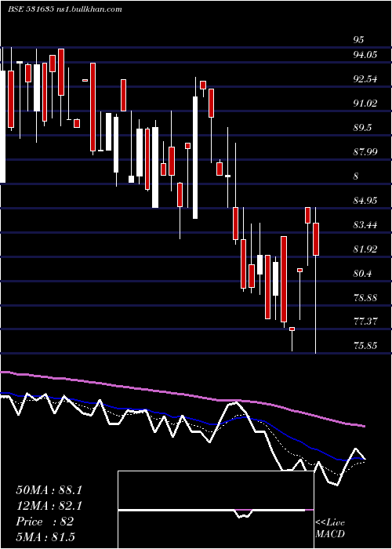Click the Price : 82 readout
This screenshot has width=392, height=549.
[x=45, y=522]
